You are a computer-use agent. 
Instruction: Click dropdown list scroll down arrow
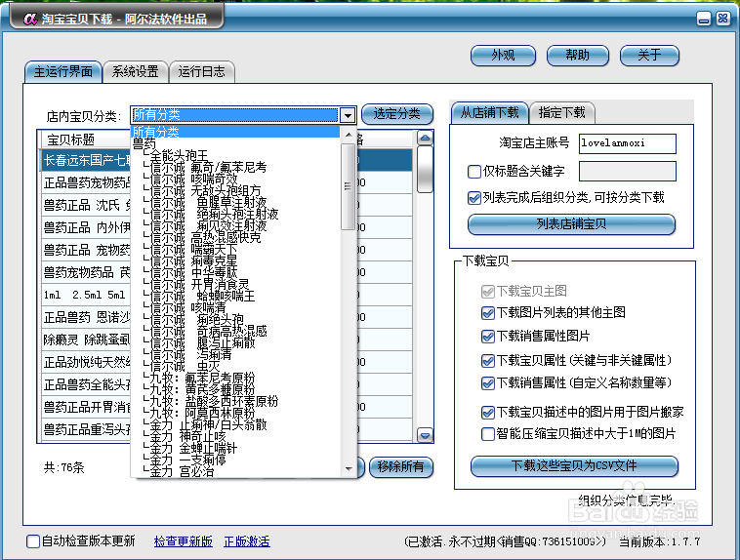tap(349, 468)
